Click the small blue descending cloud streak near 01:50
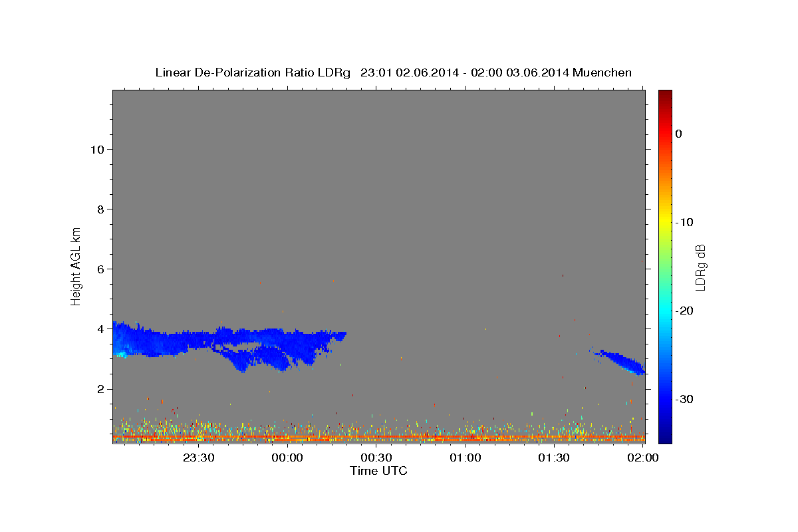This screenshot has width=798, height=532. 620,361
